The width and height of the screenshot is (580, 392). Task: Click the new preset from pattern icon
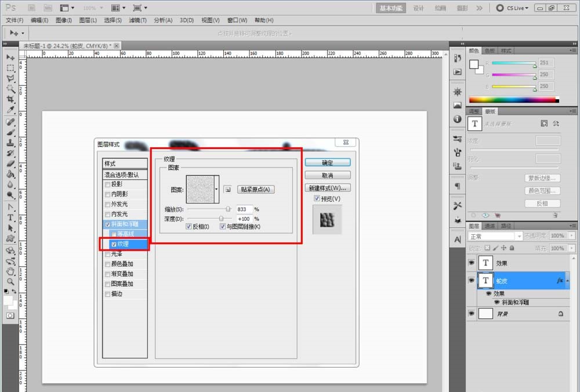(228, 189)
